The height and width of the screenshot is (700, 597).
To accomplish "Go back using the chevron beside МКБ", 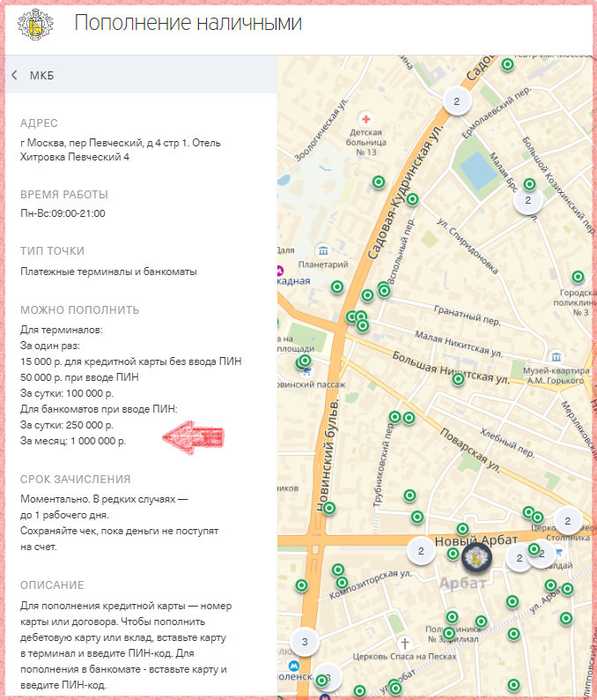I will (x=15, y=75).
